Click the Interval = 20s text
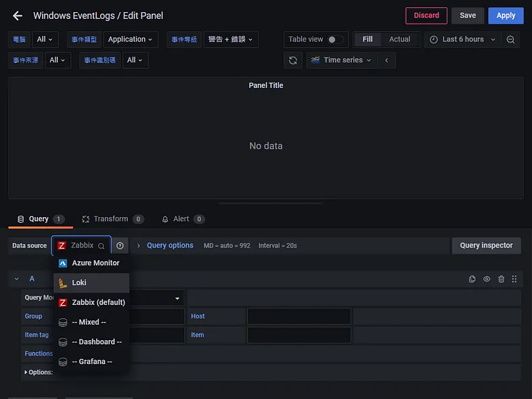Screen dimensions: 532x399 278,245
